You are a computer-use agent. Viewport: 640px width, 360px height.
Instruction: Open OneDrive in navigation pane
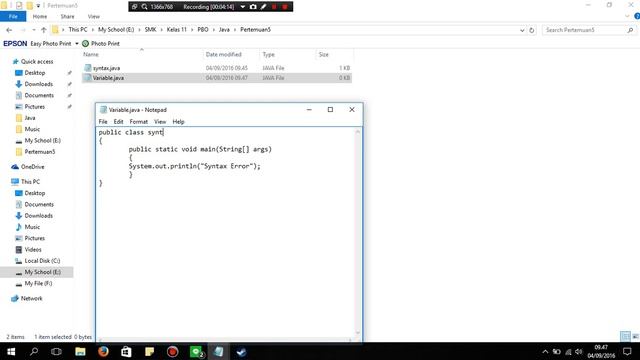click(x=32, y=167)
